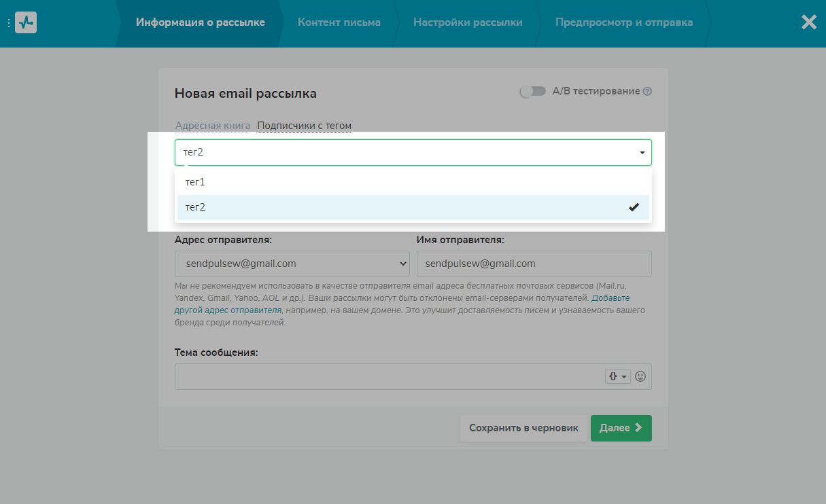Image resolution: width=826 pixels, height=504 pixels.
Task: Select тег1 from the dropdown list
Action: 195,182
